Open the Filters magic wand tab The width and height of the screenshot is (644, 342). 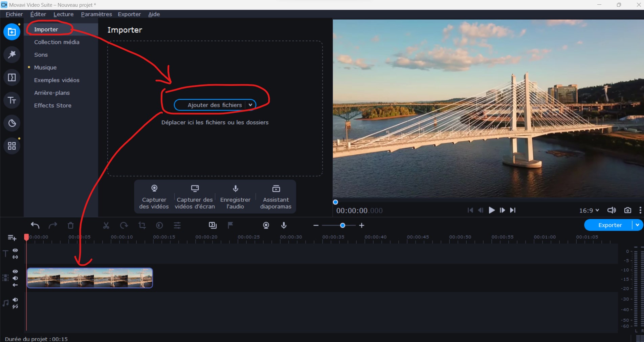(x=12, y=54)
